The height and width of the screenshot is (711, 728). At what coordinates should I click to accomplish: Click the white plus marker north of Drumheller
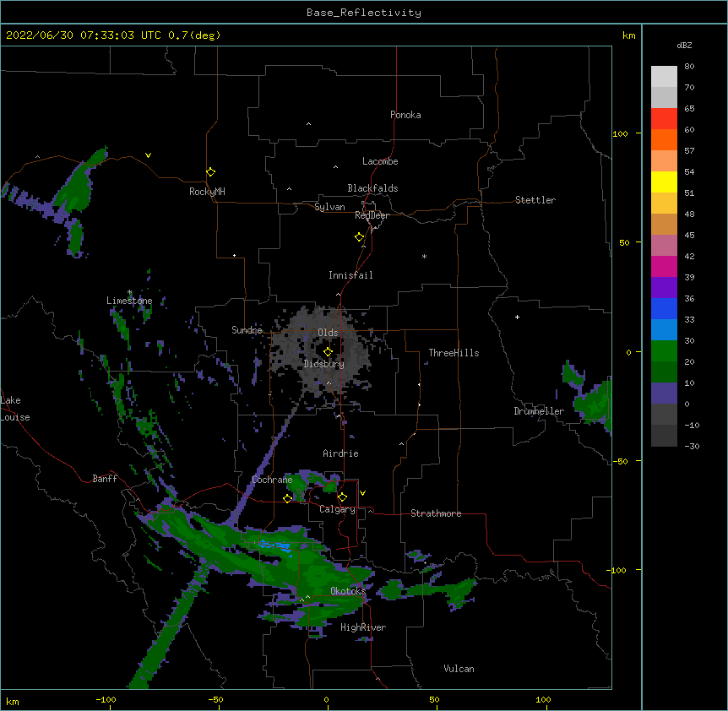[517, 317]
